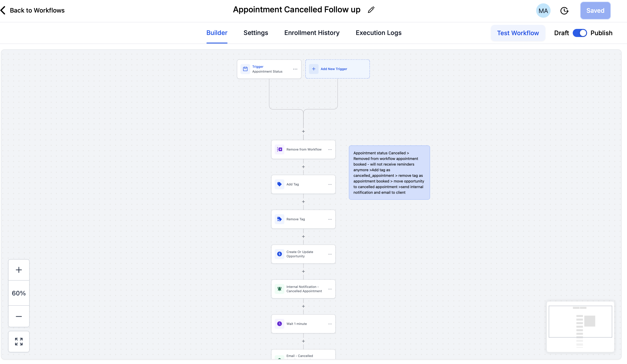
Task: Zoom out the canvas with minus button
Action: pyautogui.click(x=19, y=316)
